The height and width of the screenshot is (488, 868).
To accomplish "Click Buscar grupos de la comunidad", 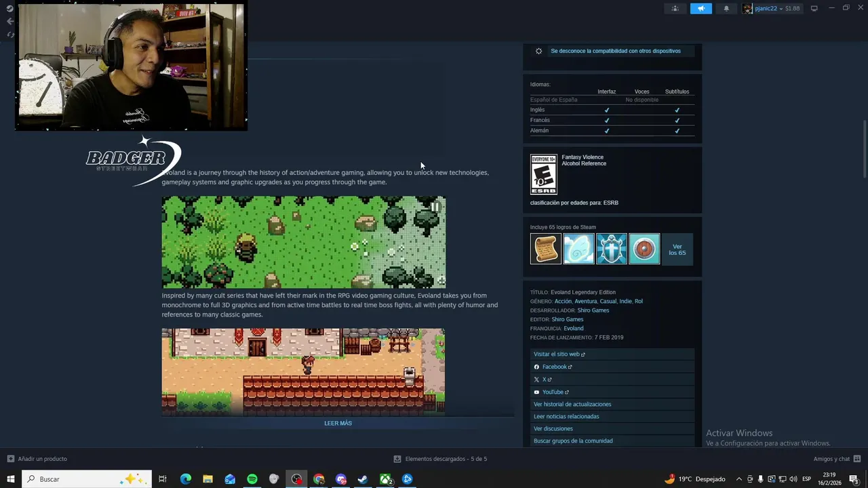I will pos(612,441).
